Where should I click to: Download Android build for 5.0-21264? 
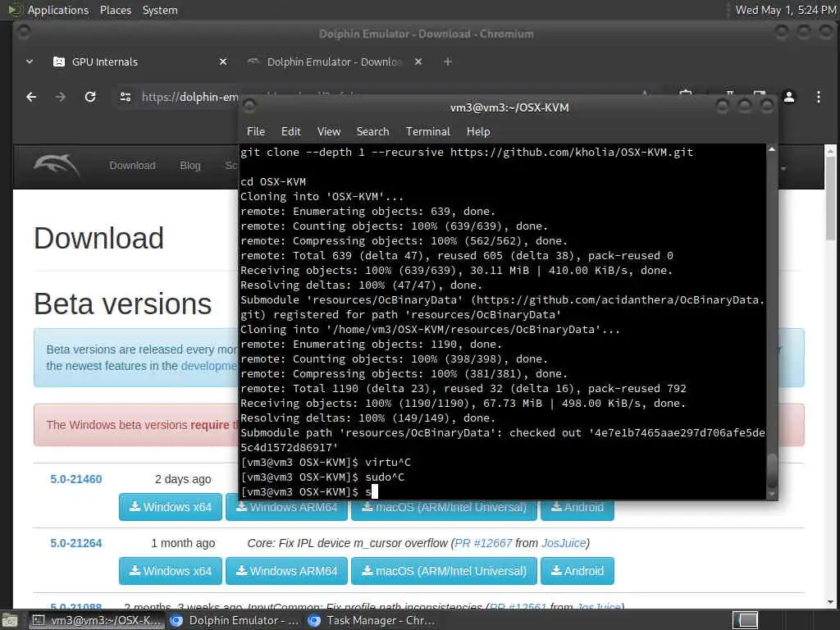click(x=577, y=571)
